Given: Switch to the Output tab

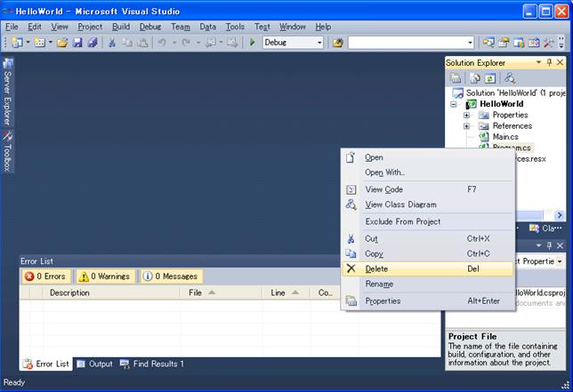Looking at the screenshot, I should pyautogui.click(x=94, y=364).
